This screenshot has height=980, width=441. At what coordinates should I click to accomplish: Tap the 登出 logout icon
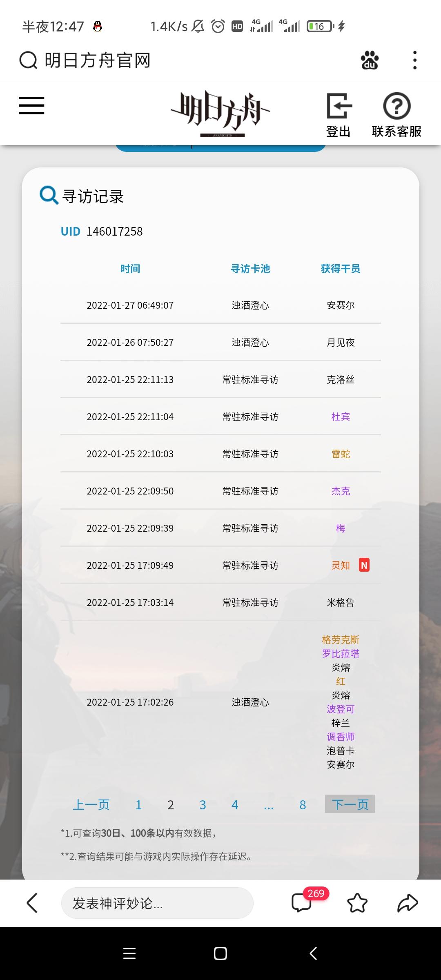click(x=339, y=106)
